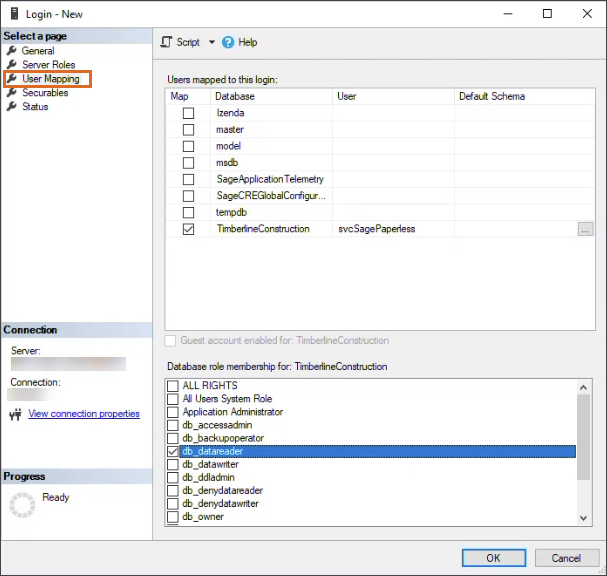Click the Map column header

click(x=188, y=96)
